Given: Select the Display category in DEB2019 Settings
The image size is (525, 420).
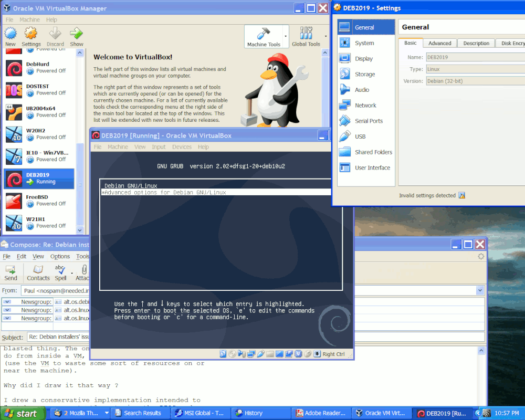Looking at the screenshot, I should point(366,59).
